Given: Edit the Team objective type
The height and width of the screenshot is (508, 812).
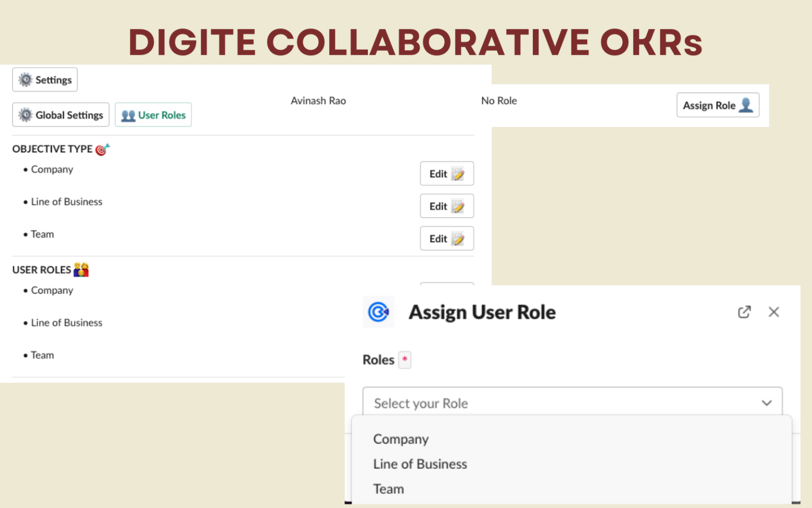Looking at the screenshot, I should tap(447, 239).
